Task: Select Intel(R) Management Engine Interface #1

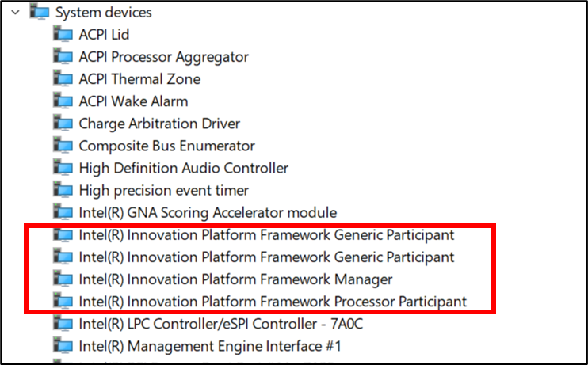Action: click(210, 346)
